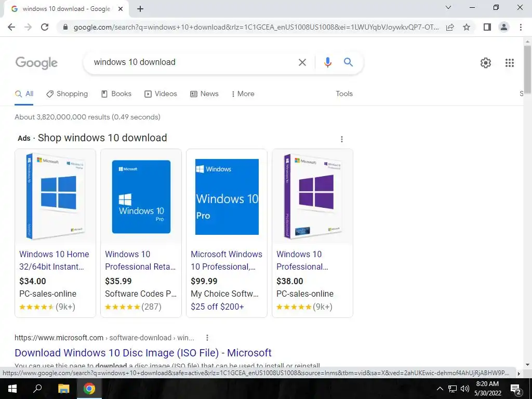Open Windows 10 Professional Reta... listing

(x=140, y=261)
